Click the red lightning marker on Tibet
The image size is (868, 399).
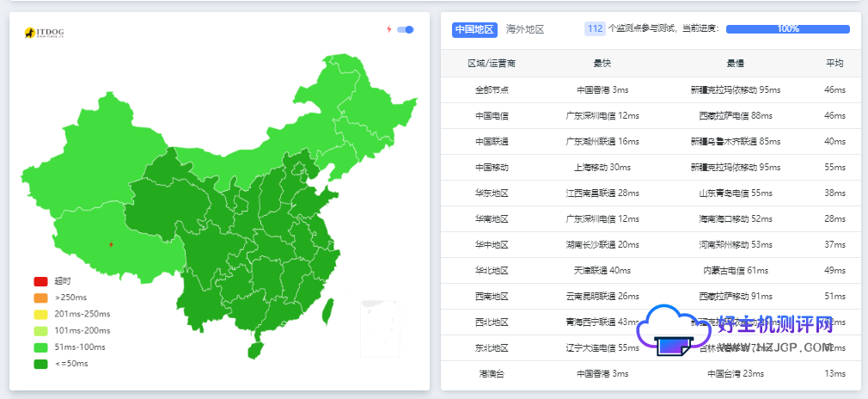pos(110,244)
